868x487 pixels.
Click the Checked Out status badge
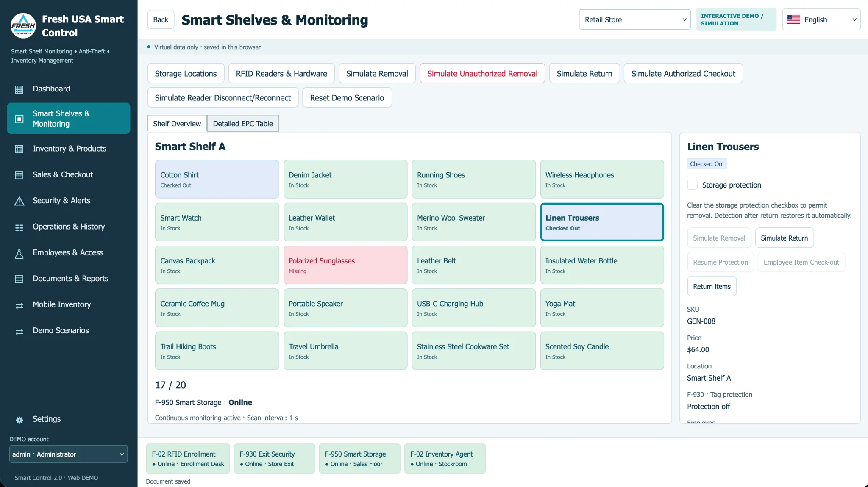707,164
